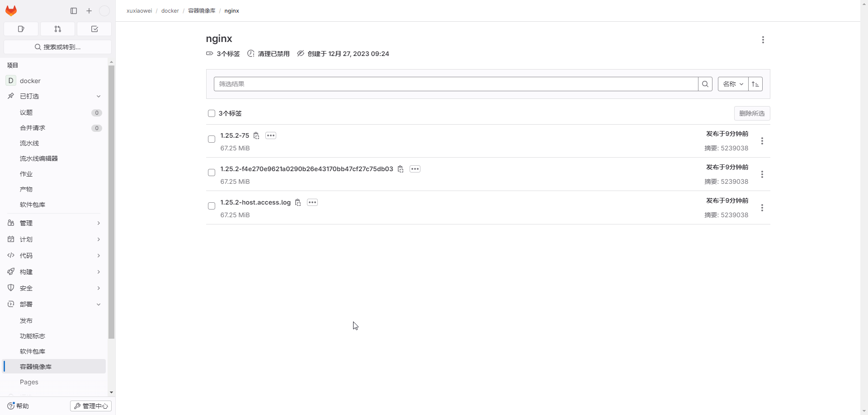The height and width of the screenshot is (415, 868).
Task: Show details of 1.25.2-host.access.log tag
Action: click(x=312, y=202)
